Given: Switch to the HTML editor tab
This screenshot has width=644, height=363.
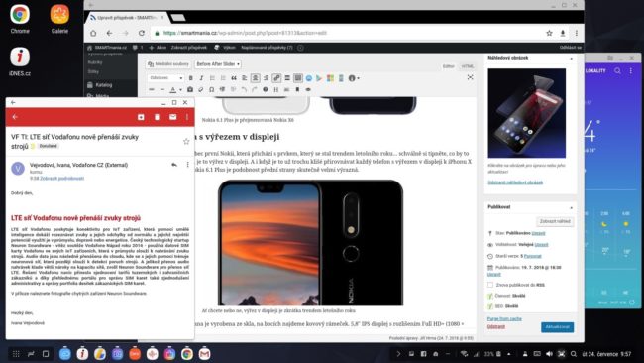Looking at the screenshot, I should (x=467, y=66).
